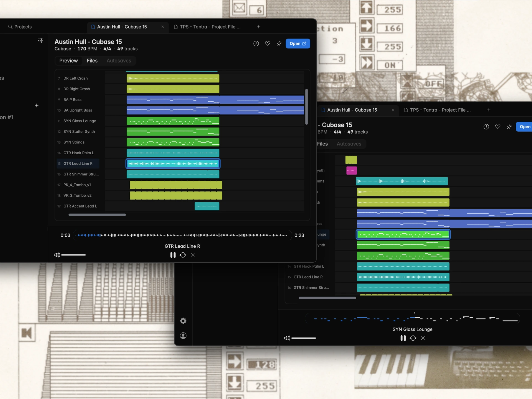This screenshot has height=399, width=532.
Task: Click horizontal scrollbar under front track list
Action: tap(97, 215)
